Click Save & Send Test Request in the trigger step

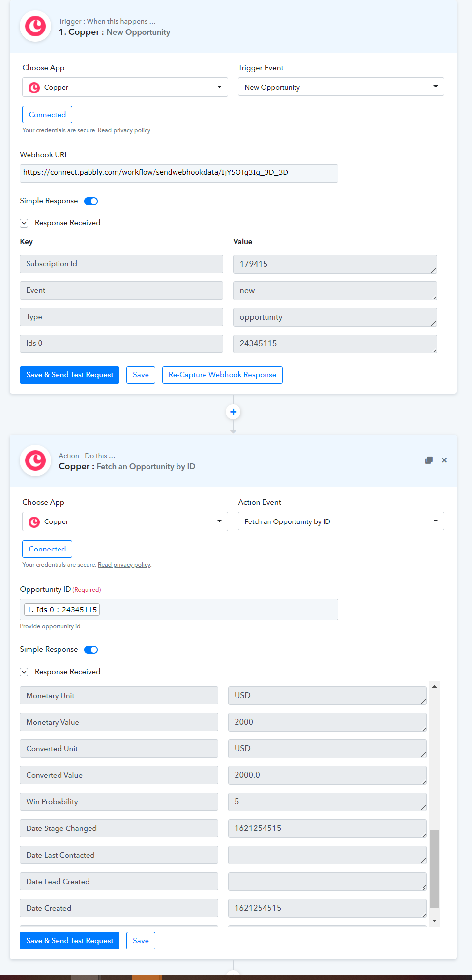[x=69, y=375]
